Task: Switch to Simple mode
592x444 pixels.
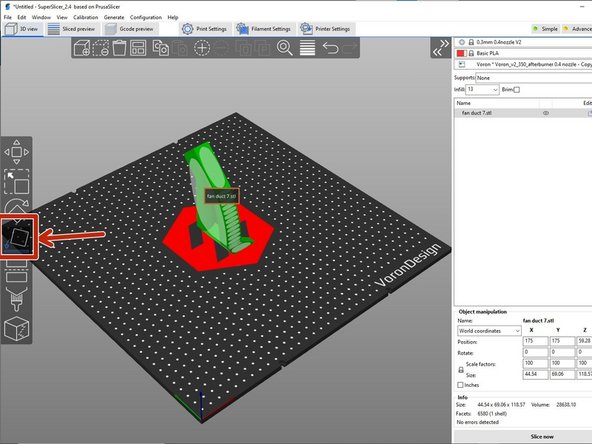Action: tap(546, 29)
